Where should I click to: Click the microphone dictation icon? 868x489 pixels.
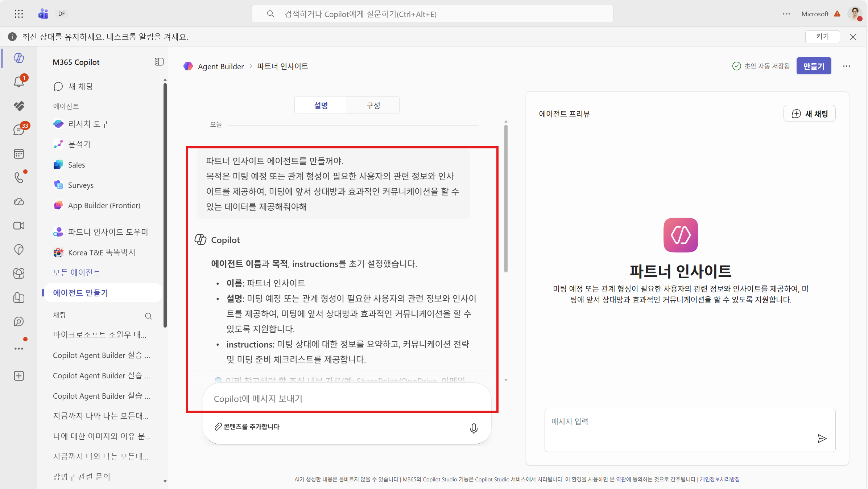click(x=474, y=428)
